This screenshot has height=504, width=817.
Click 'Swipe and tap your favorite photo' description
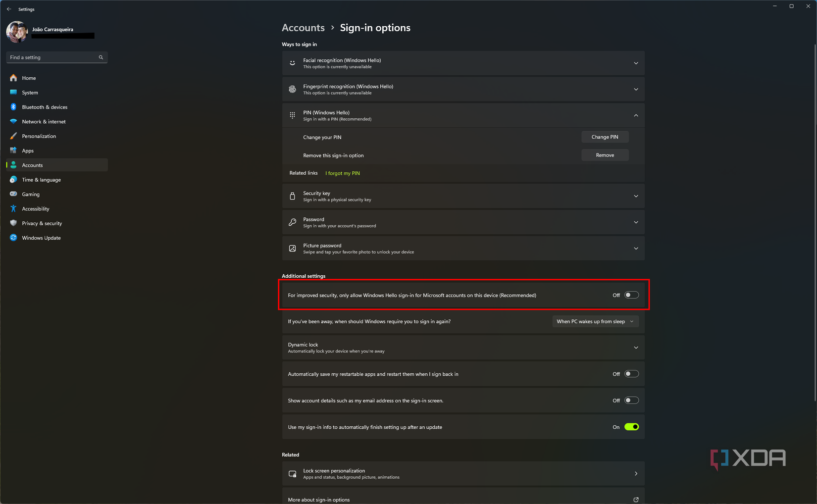[x=358, y=252]
